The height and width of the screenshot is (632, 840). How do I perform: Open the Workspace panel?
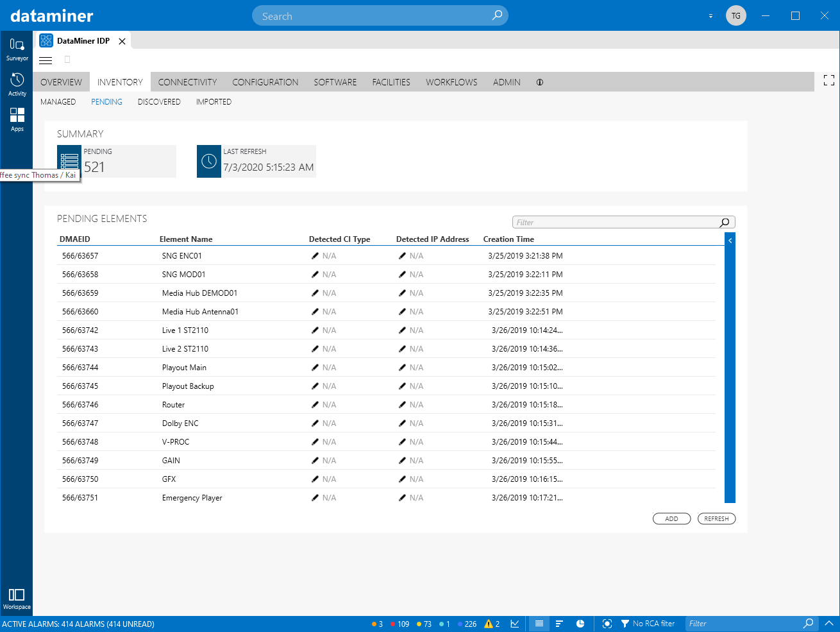point(17,599)
